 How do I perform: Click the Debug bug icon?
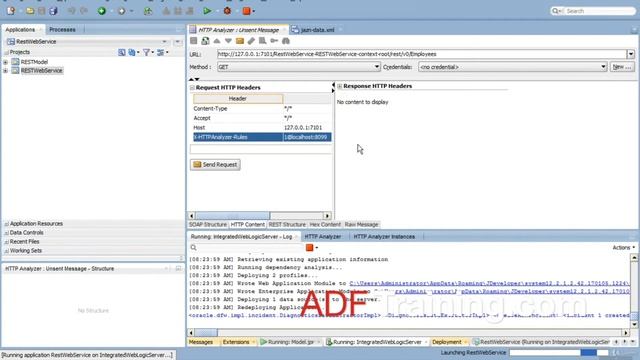tap(227, 11)
